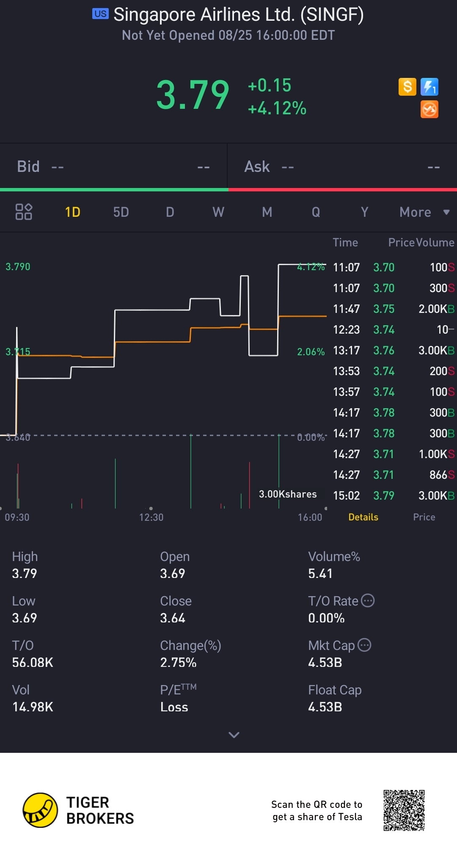The image size is (457, 868).
Task: Tap the info icon beside Mkt Cap
Action: pos(364,645)
